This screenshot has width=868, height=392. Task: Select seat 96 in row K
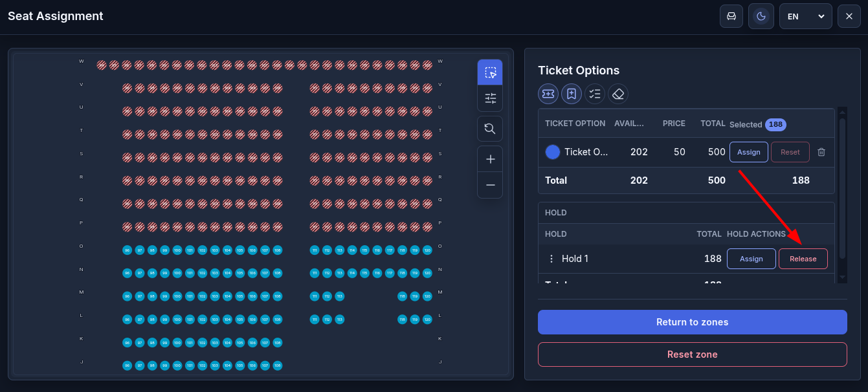[127, 343]
